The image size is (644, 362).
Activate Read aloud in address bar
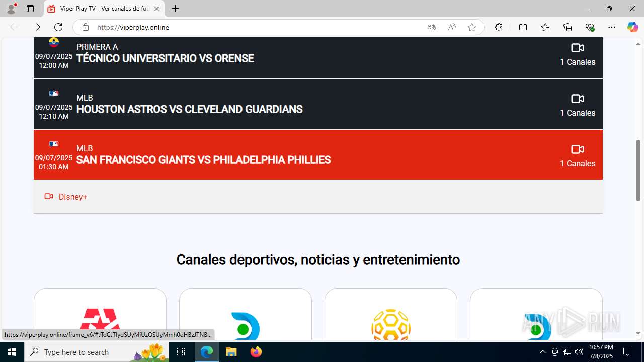click(452, 27)
